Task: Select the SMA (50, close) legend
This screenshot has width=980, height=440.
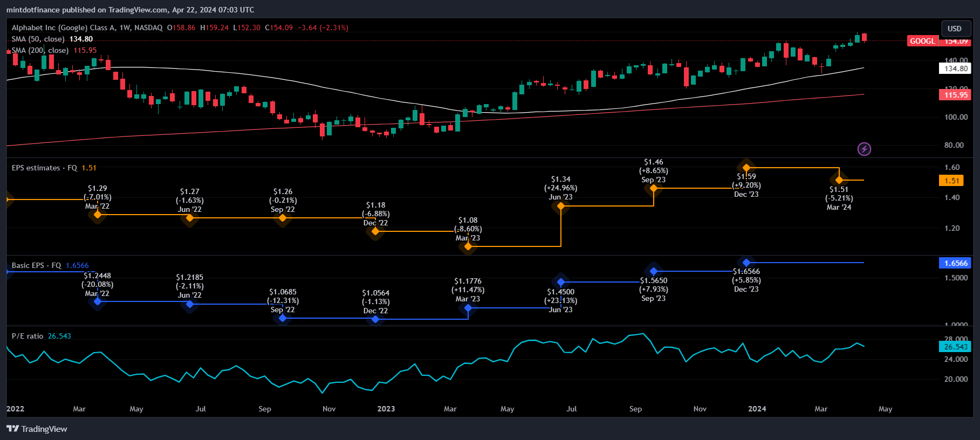Action: point(38,39)
